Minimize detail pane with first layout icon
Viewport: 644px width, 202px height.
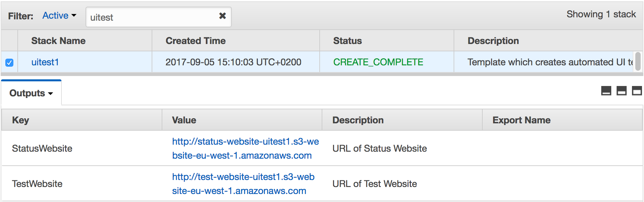point(606,91)
